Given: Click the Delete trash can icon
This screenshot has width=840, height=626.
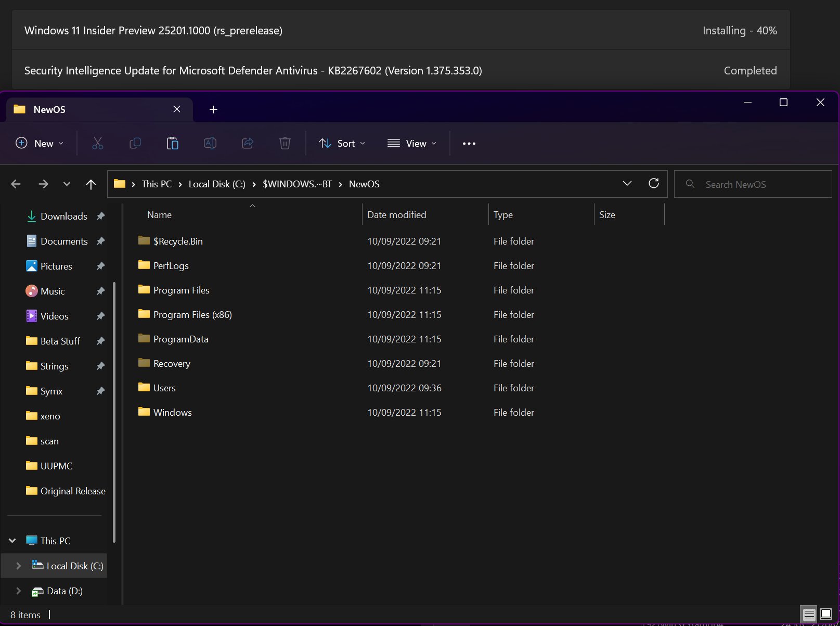Looking at the screenshot, I should 285,143.
